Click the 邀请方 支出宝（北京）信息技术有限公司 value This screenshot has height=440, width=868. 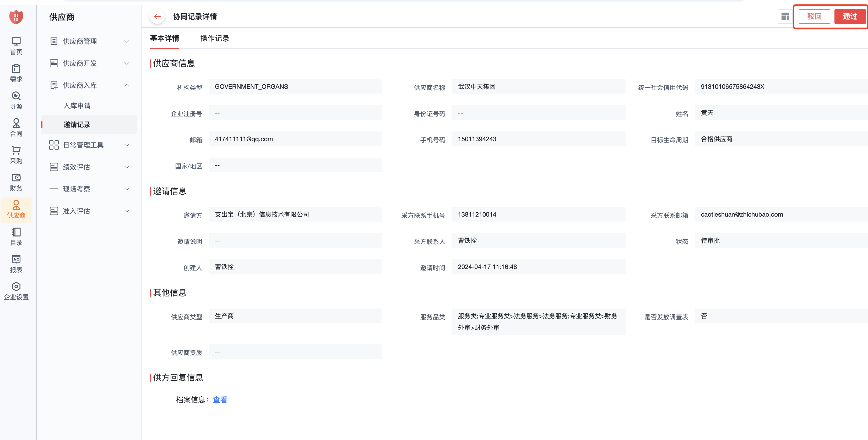[x=262, y=214]
